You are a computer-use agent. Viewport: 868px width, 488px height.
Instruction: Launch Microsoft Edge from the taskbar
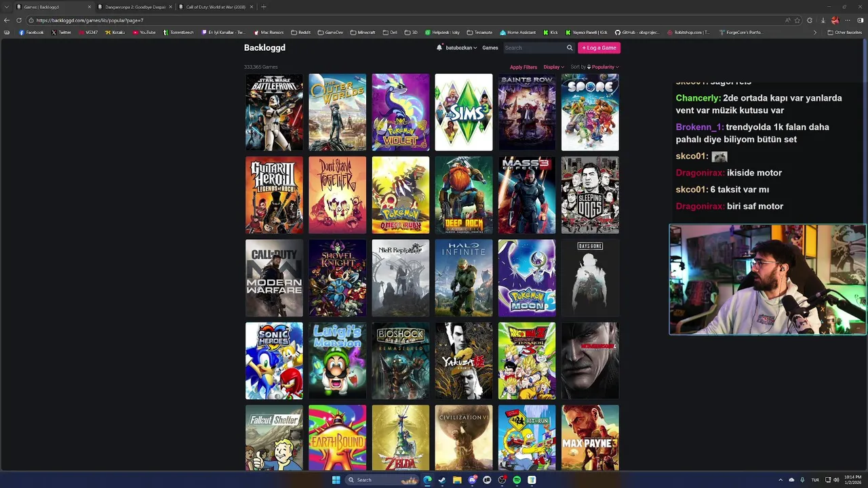pyautogui.click(x=427, y=480)
